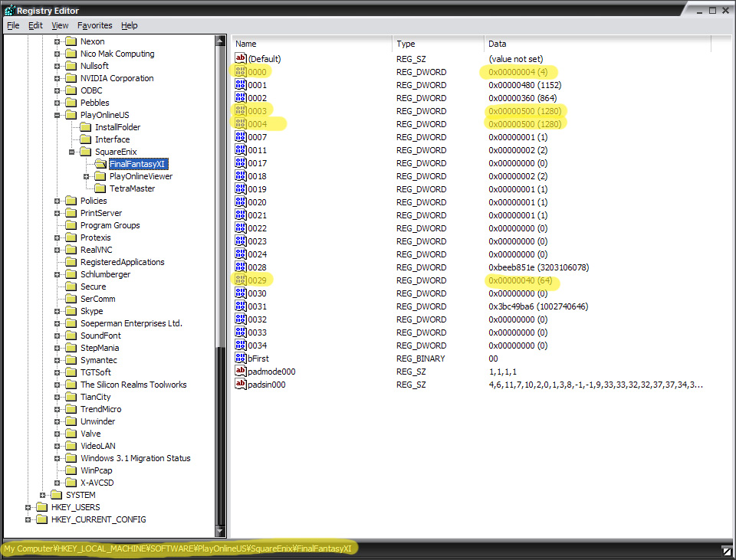This screenshot has height=560, width=736.
Task: Open the Edit menu
Action: (x=35, y=25)
